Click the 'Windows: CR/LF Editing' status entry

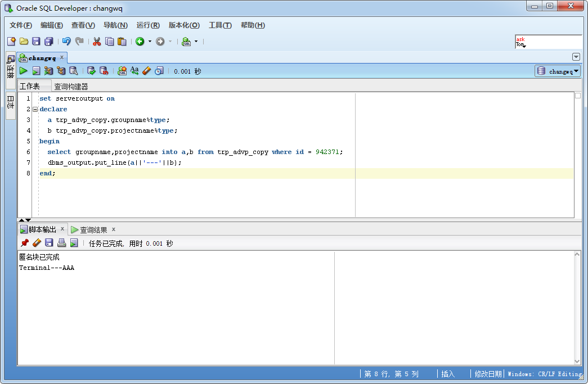pos(545,374)
